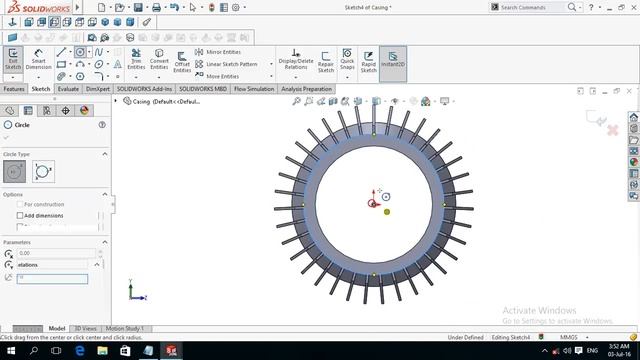Switch to the DimXpert tab
Screen dimensions: 640x360
pyautogui.click(x=98, y=89)
